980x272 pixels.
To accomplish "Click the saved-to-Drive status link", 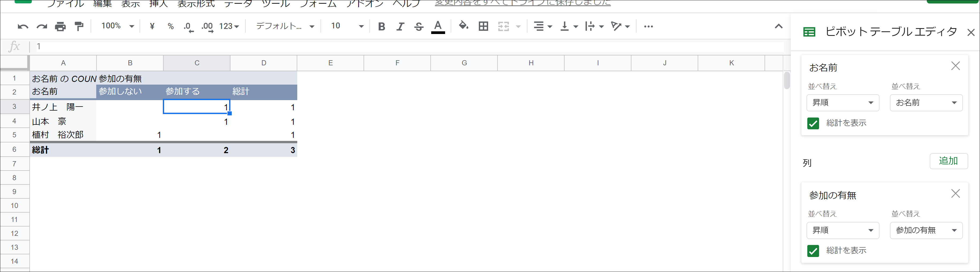I will point(523,3).
